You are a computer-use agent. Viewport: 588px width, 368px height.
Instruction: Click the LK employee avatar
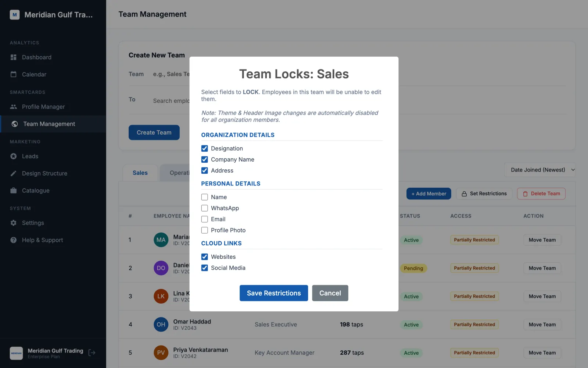pyautogui.click(x=161, y=296)
